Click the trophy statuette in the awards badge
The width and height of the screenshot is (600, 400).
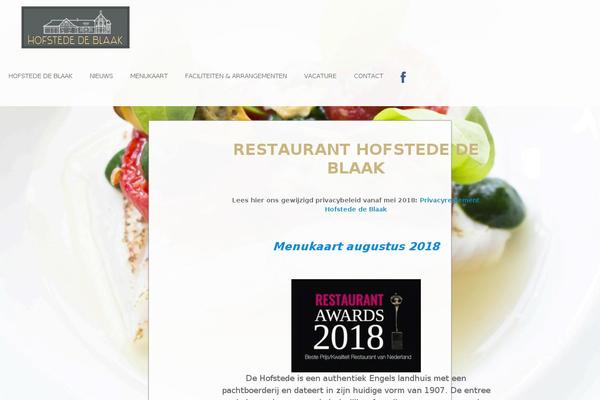point(397,321)
